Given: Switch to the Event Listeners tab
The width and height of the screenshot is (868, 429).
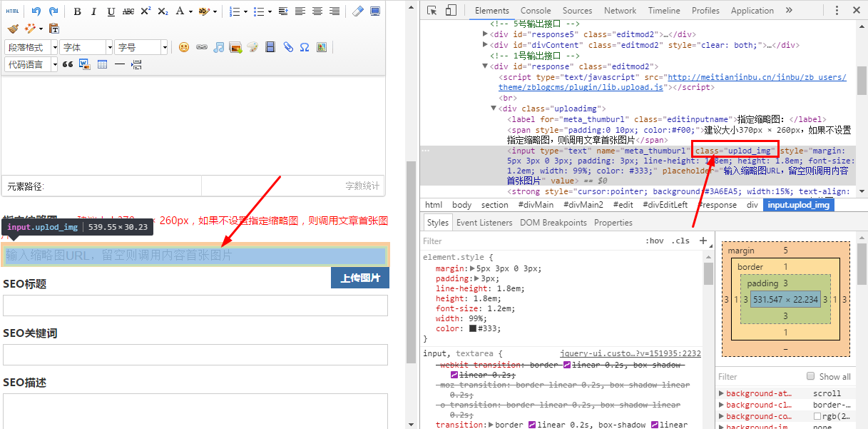Looking at the screenshot, I should (x=484, y=223).
